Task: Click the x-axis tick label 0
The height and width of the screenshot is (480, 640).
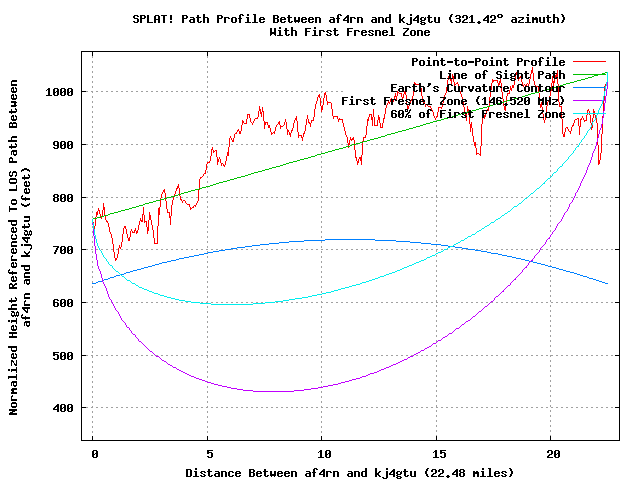Action: click(95, 454)
